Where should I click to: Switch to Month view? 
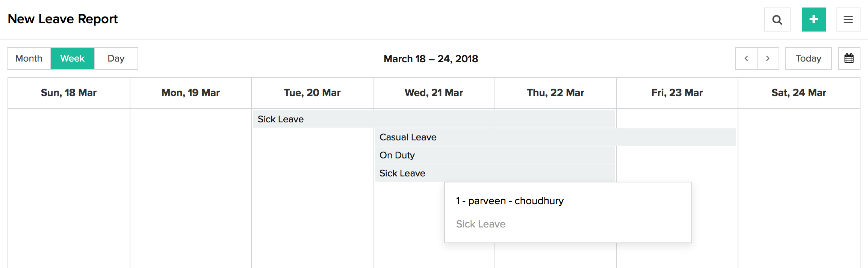point(29,59)
